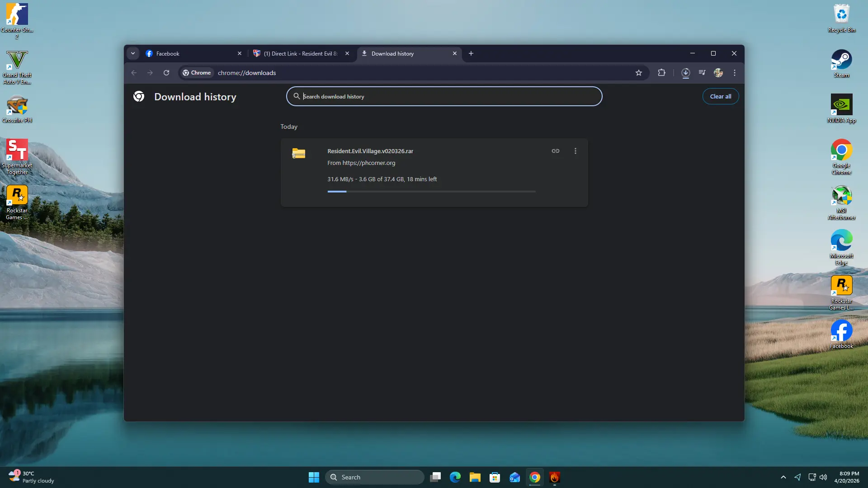Image resolution: width=868 pixels, height=488 pixels.
Task: Open MSI Afterburner desktop shortcut
Action: pos(841,202)
